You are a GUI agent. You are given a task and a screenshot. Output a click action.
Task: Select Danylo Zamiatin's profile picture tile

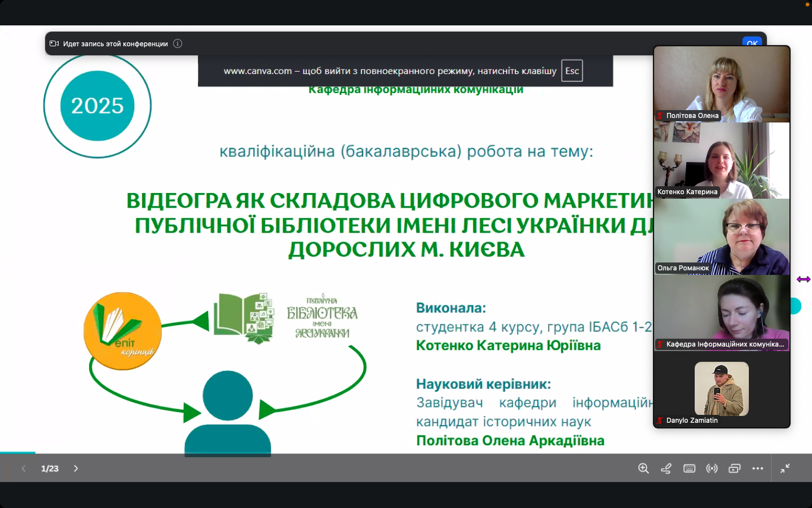721,389
